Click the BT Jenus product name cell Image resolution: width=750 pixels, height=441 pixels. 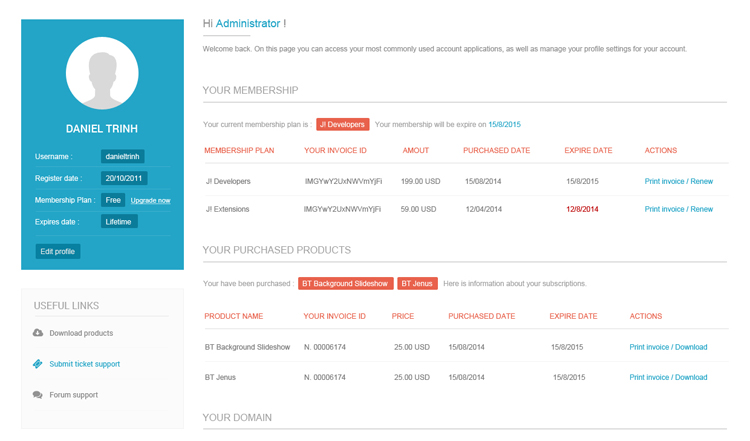coord(220,377)
